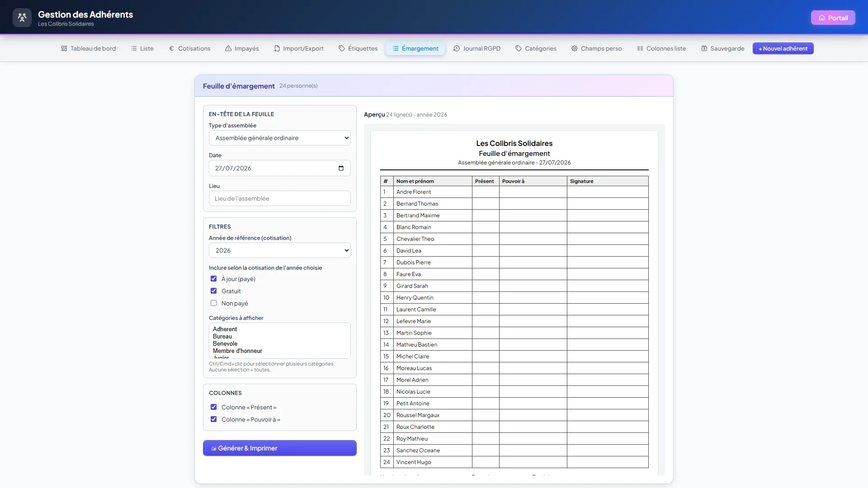Click the Étiquettes tag icon
Screen dimensions: 868x488
coord(342,48)
